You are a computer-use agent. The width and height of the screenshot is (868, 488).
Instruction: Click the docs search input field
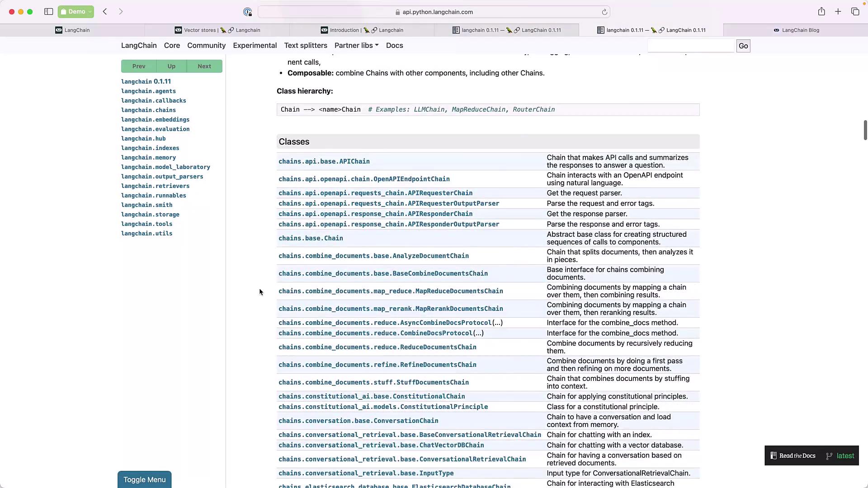click(691, 46)
